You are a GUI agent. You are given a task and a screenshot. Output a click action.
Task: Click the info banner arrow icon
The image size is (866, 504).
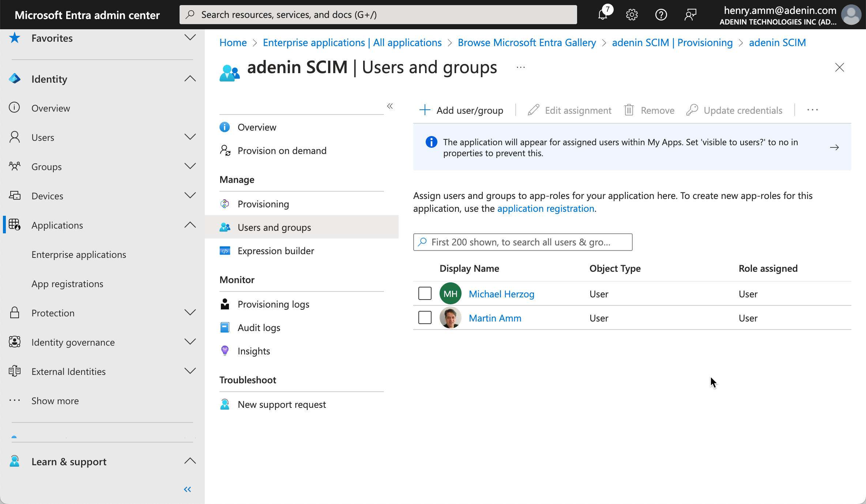834,147
